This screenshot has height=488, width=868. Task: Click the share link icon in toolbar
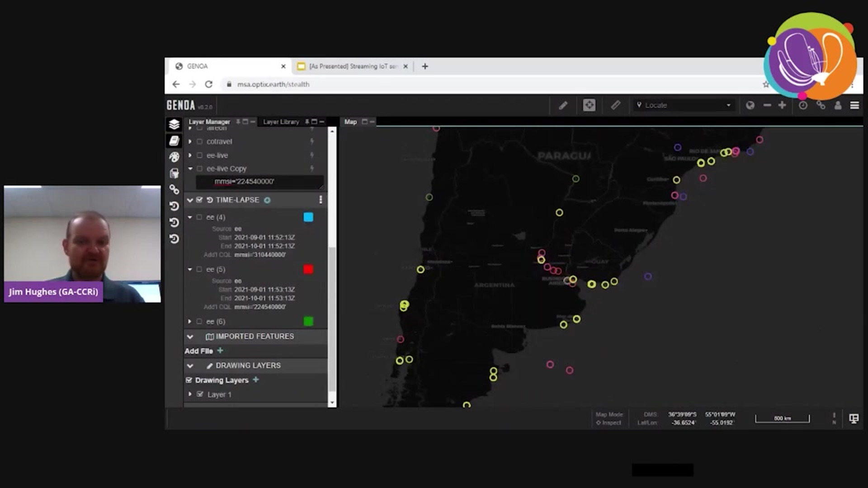821,105
